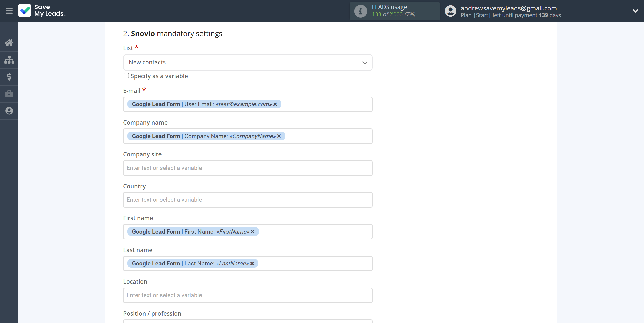Click Company site input field
Image resolution: width=644 pixels, height=323 pixels.
click(x=247, y=168)
